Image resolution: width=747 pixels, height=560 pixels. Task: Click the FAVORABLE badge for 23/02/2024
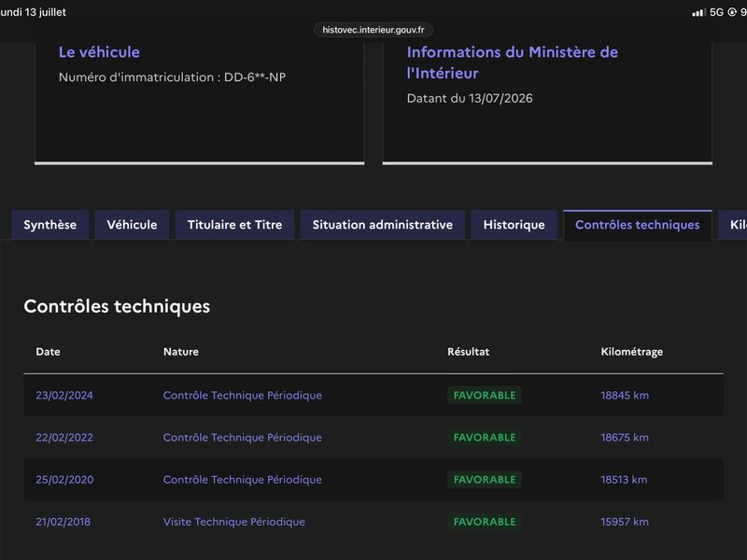pyautogui.click(x=485, y=395)
